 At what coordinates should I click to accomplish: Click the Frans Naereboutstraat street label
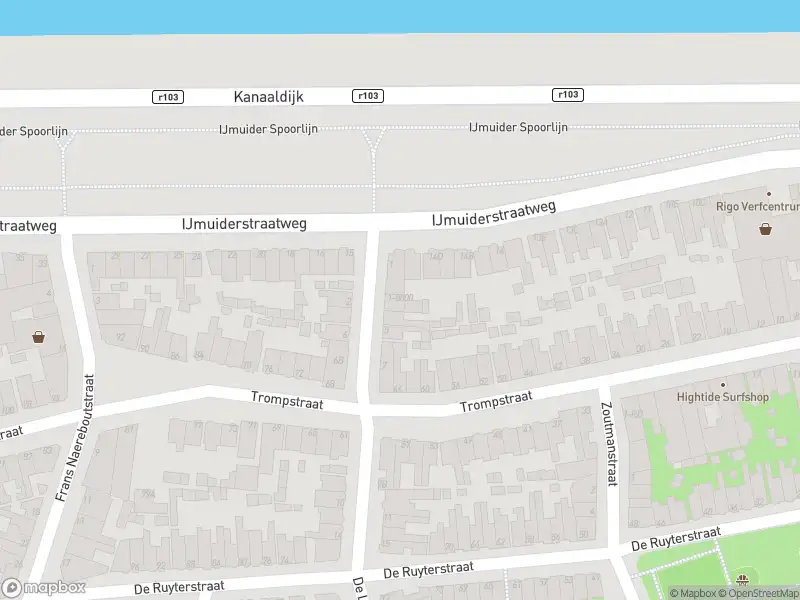pos(74,438)
